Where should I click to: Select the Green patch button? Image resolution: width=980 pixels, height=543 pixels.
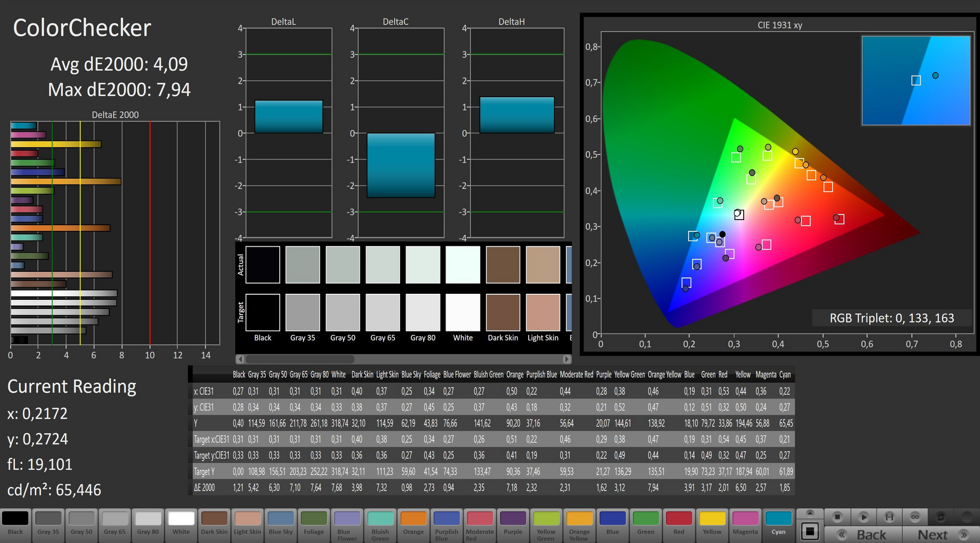pyautogui.click(x=646, y=525)
